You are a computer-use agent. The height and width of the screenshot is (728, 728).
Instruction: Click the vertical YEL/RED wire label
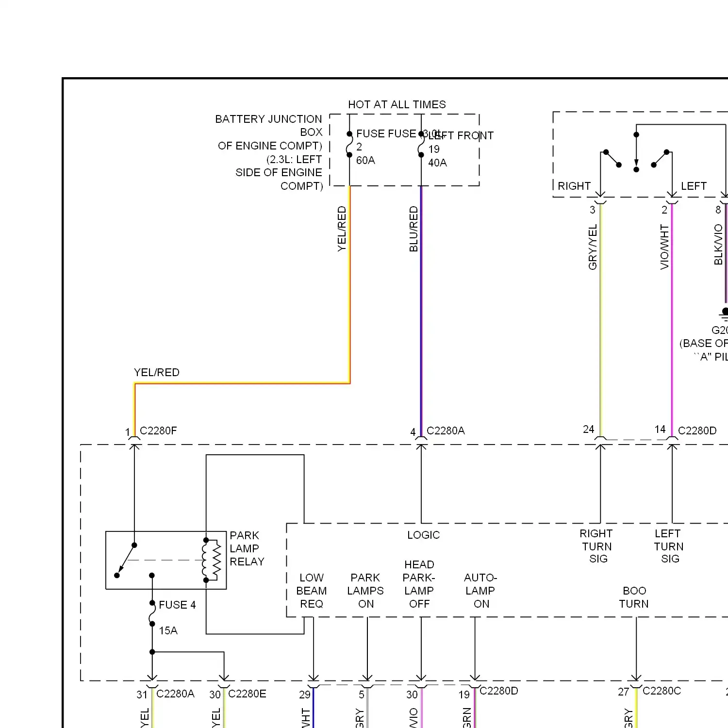342,229
